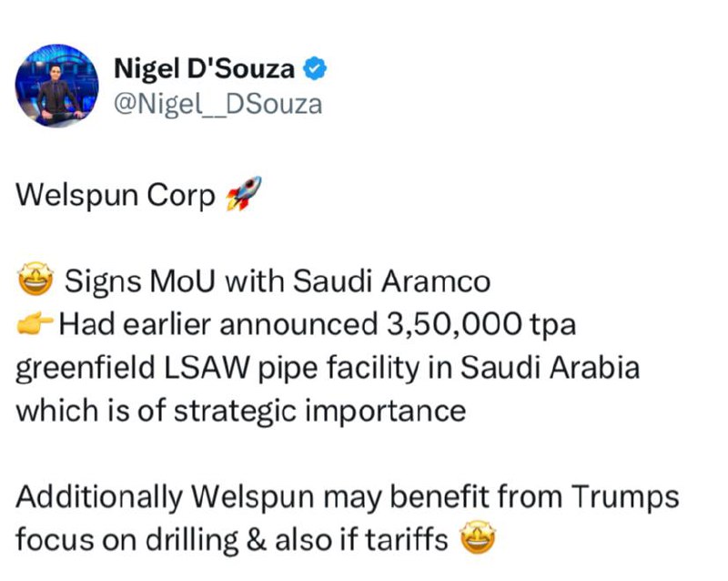Screen dimensions: 728x581
Task: Click the star-struck emoji before Signs MoU
Action: click(35, 279)
